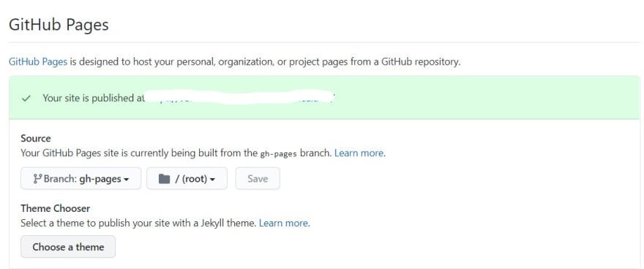This screenshot has width=644, height=269.
Task: Open the Branch: gh-pages dropdown
Action: point(81,179)
